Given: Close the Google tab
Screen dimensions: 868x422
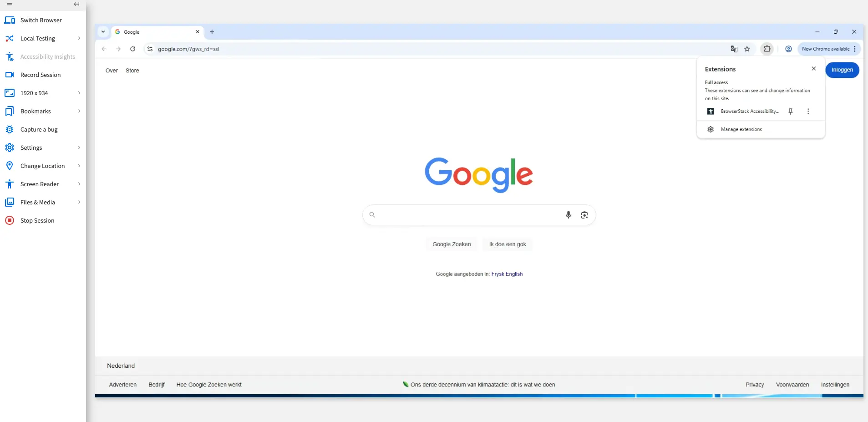Looking at the screenshot, I should tap(198, 32).
